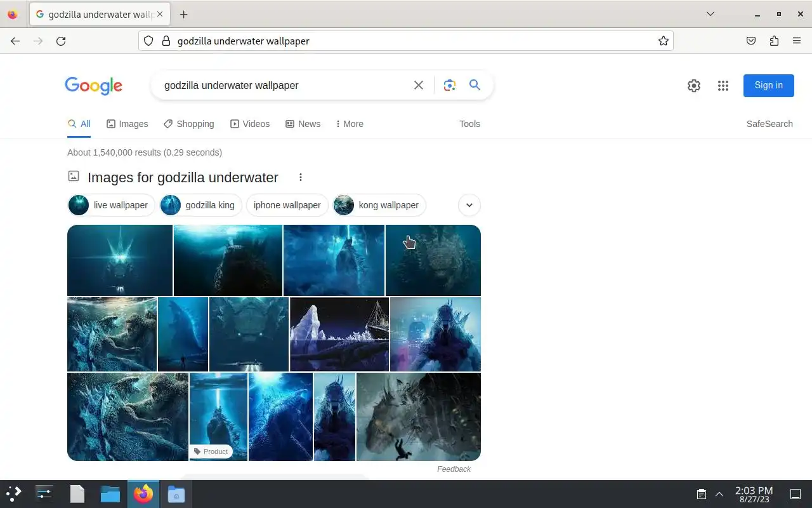Image resolution: width=812 pixels, height=508 pixels.
Task: Open the Firefox hamburger menu
Action: pos(797,41)
